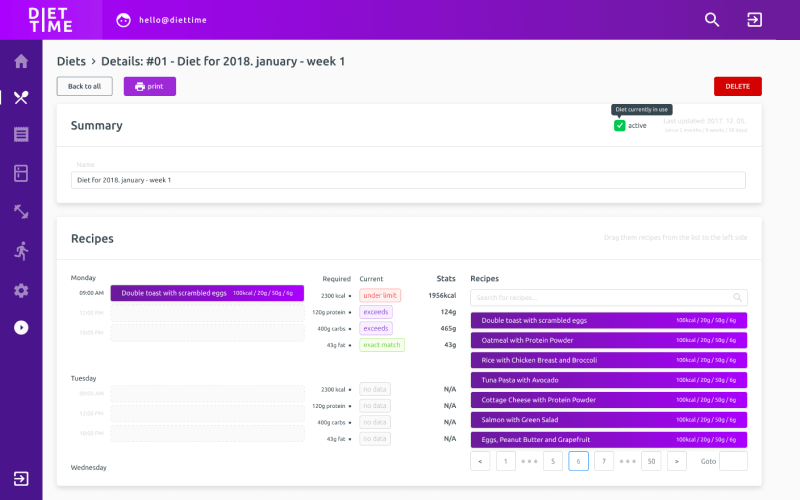Click the Diets breadcrumb link
Screen dimensions: 800x500
(x=71, y=61)
